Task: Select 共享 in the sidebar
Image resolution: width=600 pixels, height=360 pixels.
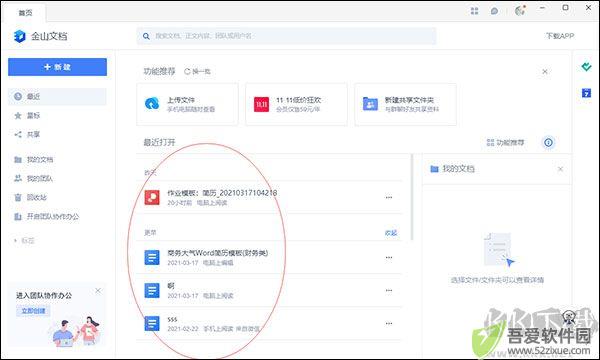Action: 57,134
